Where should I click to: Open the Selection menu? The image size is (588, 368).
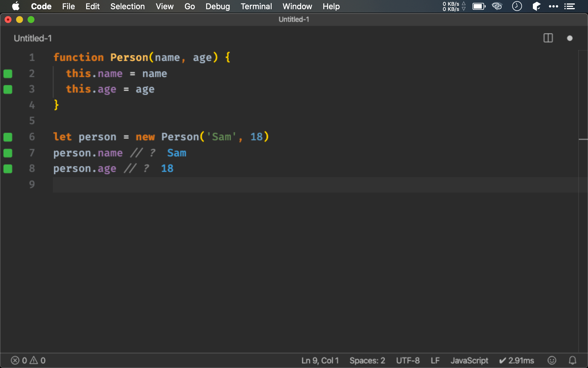(x=127, y=6)
